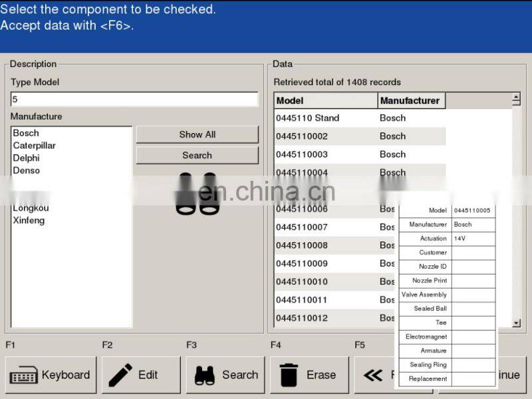Select Caterpillar in the Manufacture list
Viewport: 532px width, 399px height.
pyautogui.click(x=34, y=146)
